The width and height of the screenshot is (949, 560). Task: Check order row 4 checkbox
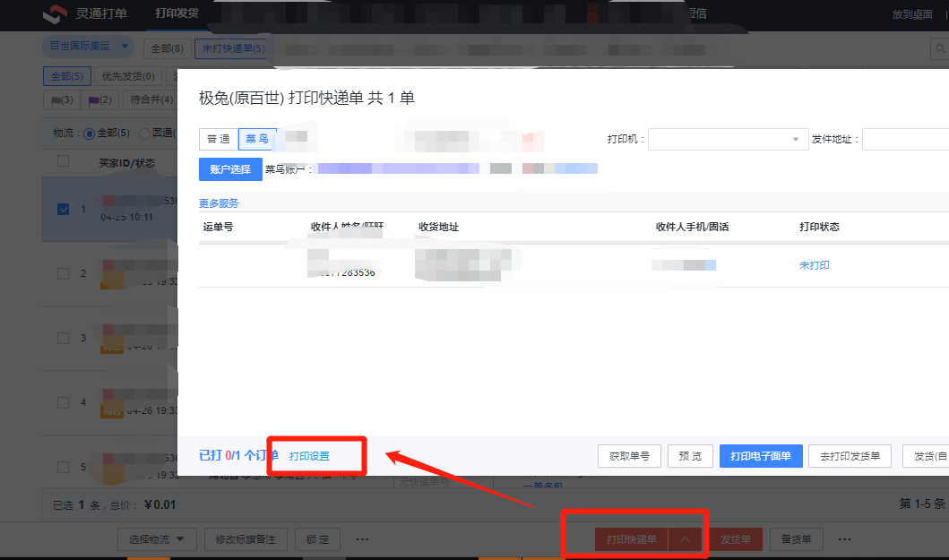[x=63, y=402]
